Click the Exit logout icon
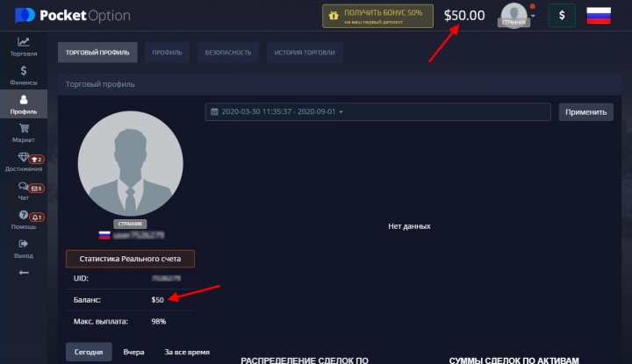 click(x=24, y=244)
